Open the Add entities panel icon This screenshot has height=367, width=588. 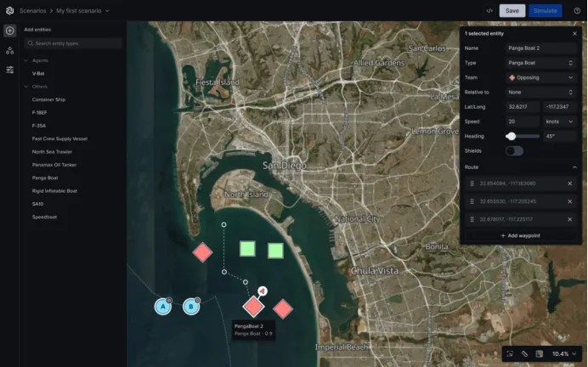[10, 31]
